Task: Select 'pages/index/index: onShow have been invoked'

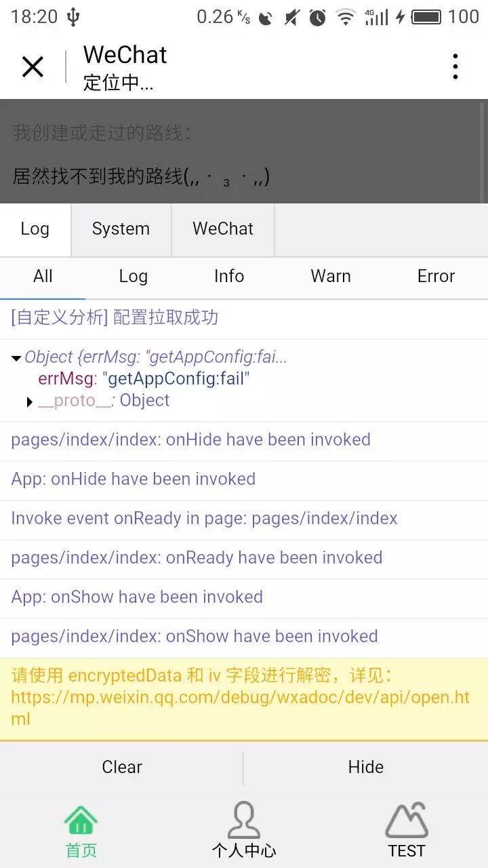Action: (244, 637)
